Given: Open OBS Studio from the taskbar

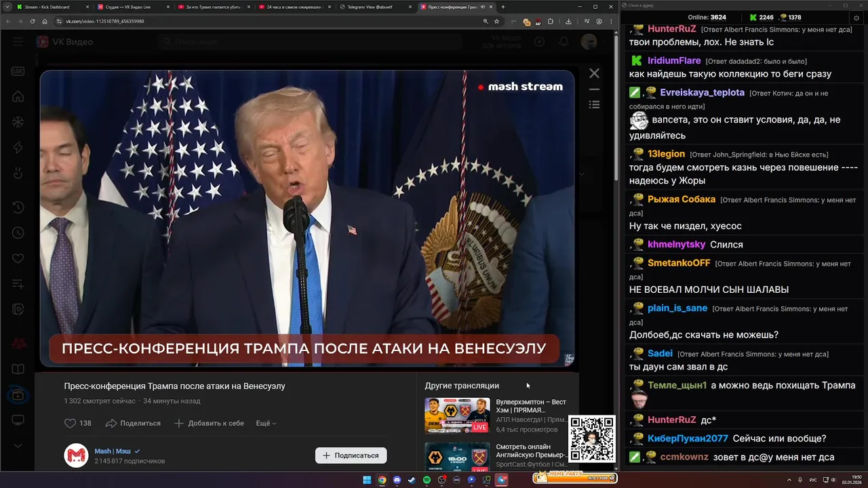Looking at the screenshot, I should pyautogui.click(x=441, y=480).
